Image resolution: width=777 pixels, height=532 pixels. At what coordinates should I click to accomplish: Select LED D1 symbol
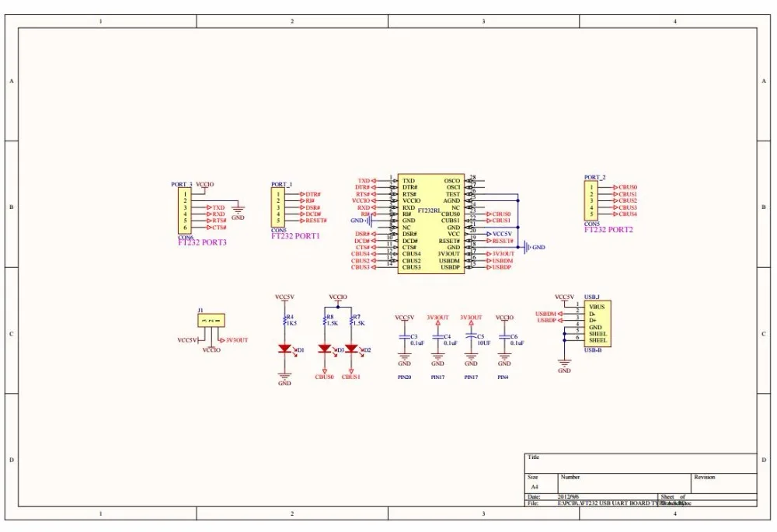pos(285,349)
